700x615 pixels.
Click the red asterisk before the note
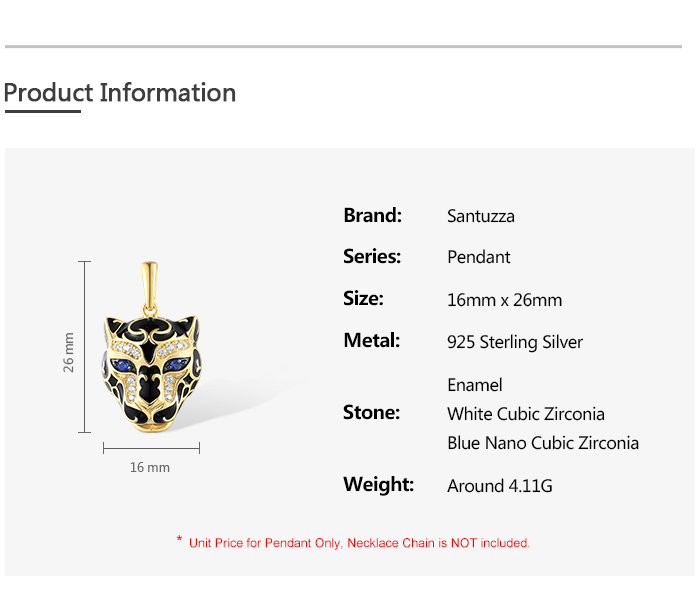(179, 541)
